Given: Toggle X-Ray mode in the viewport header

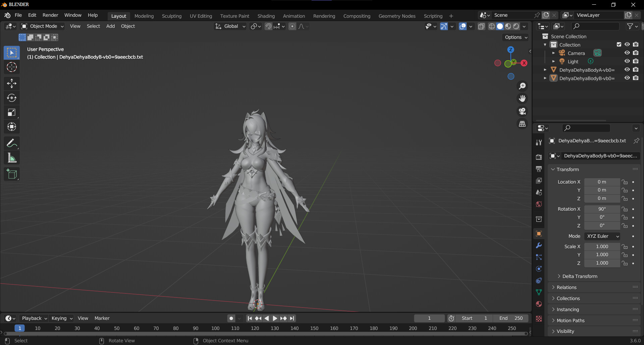Looking at the screenshot, I should [x=481, y=26].
